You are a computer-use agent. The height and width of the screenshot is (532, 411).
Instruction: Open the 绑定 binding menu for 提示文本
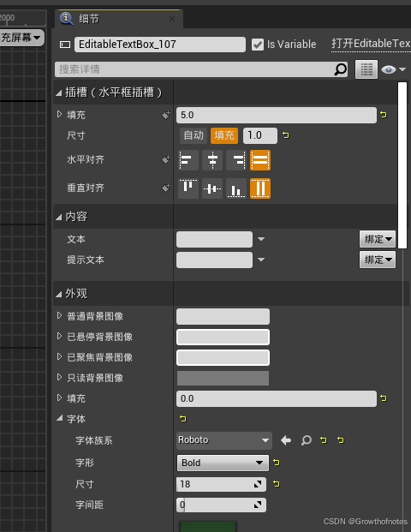point(378,260)
